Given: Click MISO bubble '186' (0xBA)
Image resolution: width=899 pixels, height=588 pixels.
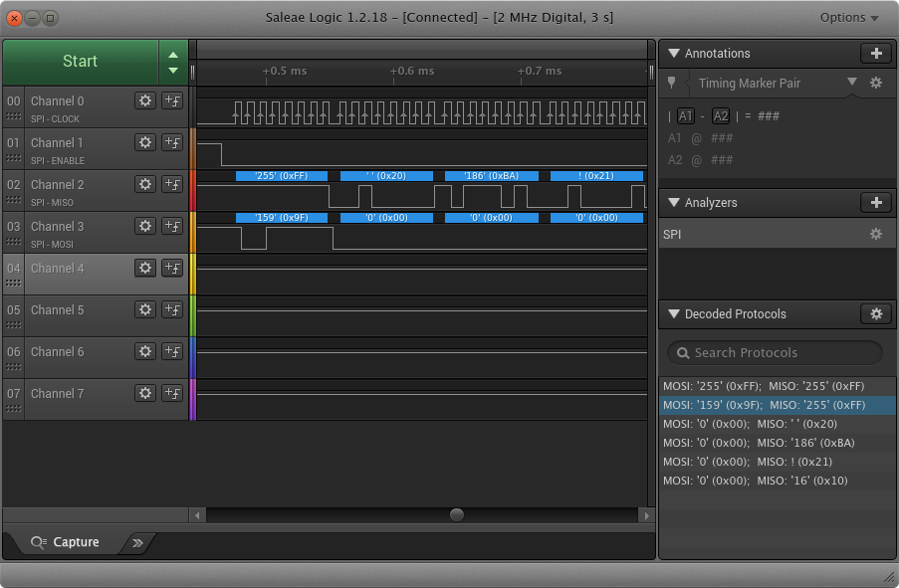Looking at the screenshot, I should pos(492,176).
